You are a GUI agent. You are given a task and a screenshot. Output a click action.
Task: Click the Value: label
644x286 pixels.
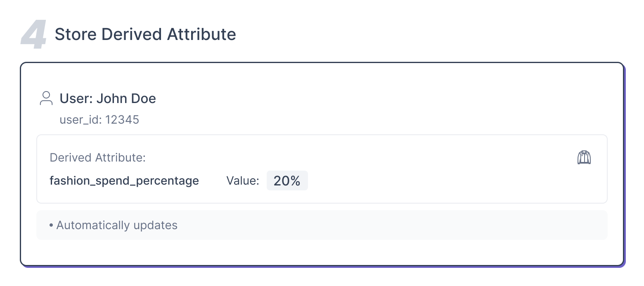point(243,181)
